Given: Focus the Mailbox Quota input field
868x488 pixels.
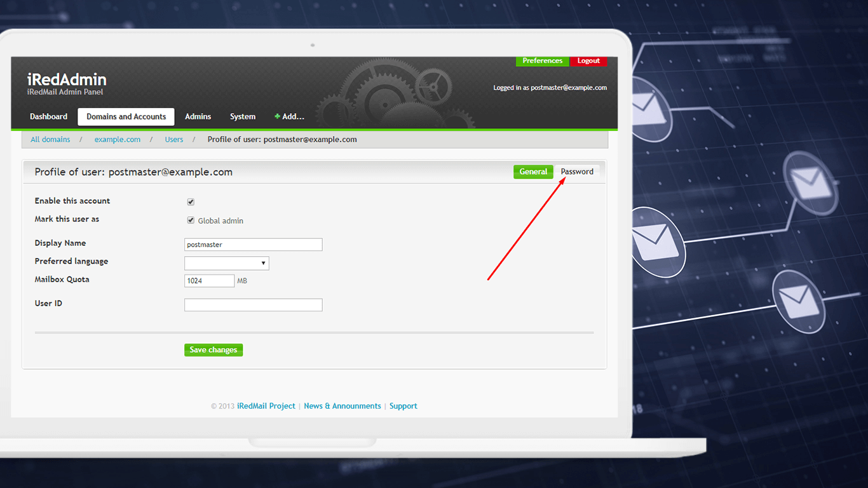Looking at the screenshot, I should coord(210,281).
